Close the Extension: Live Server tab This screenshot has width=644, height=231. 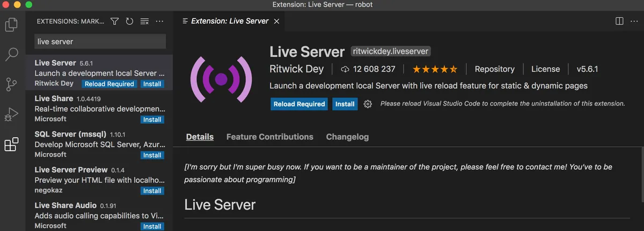click(276, 21)
